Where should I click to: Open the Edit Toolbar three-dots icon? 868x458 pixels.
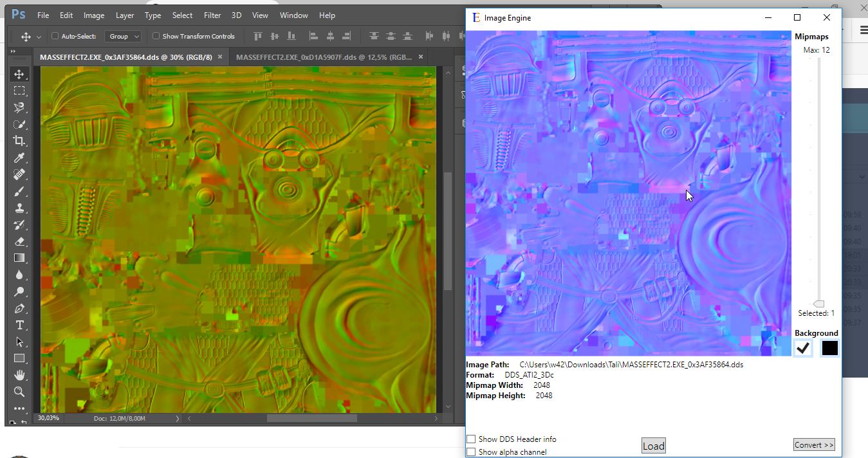pos(19,408)
